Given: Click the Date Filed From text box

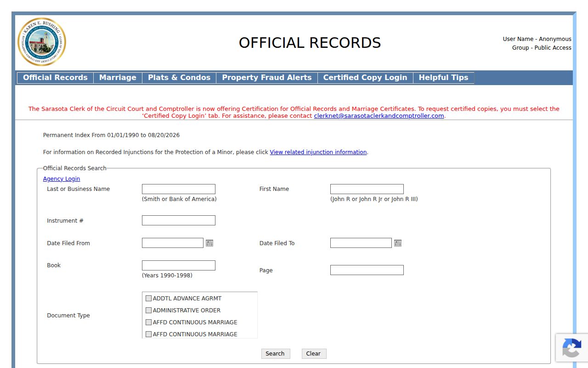Looking at the screenshot, I should pyautogui.click(x=173, y=243).
